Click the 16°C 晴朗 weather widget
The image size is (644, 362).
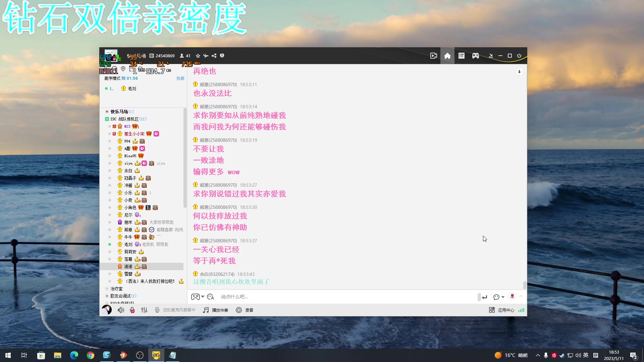coord(511,355)
